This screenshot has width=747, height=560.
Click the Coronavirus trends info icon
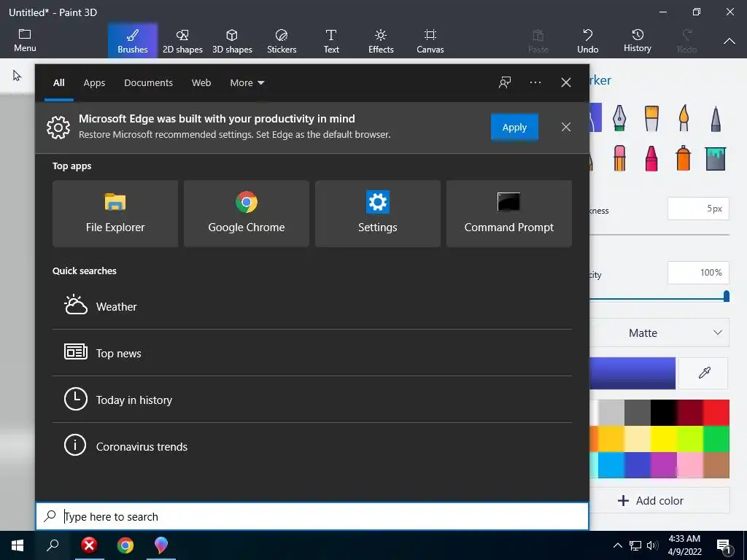click(x=75, y=446)
